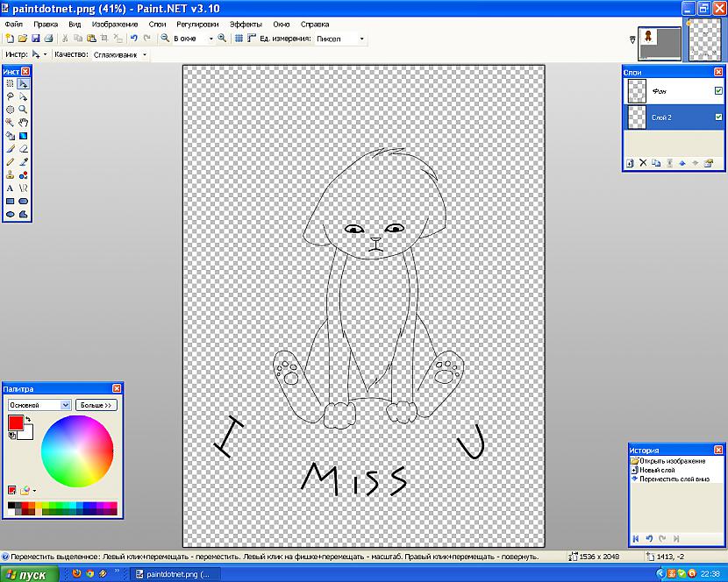
Task: Click the red primary color swatch
Action: (15, 422)
